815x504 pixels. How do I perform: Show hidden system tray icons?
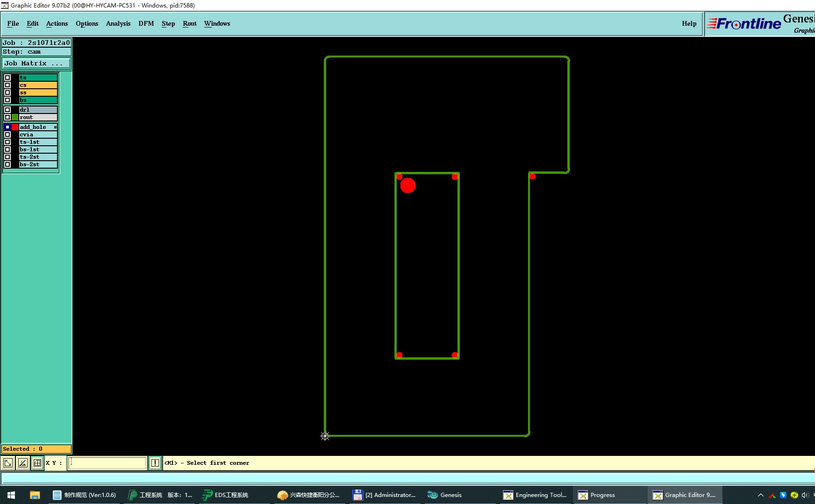[761, 495]
